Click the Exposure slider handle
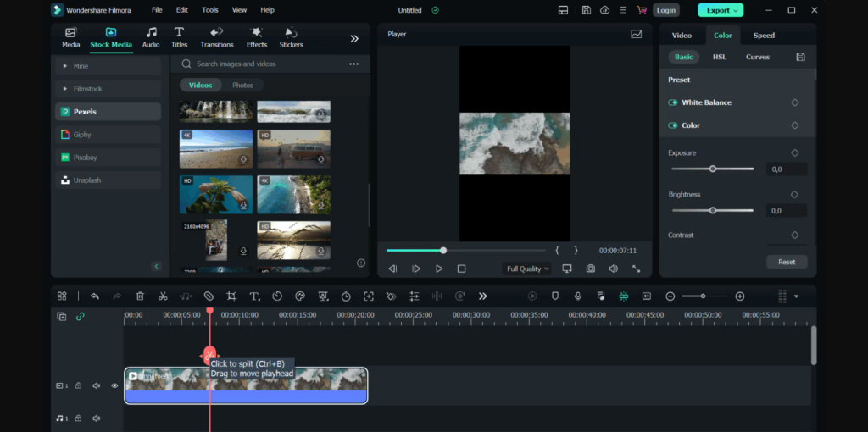Image resolution: width=868 pixels, height=432 pixels. tap(713, 169)
